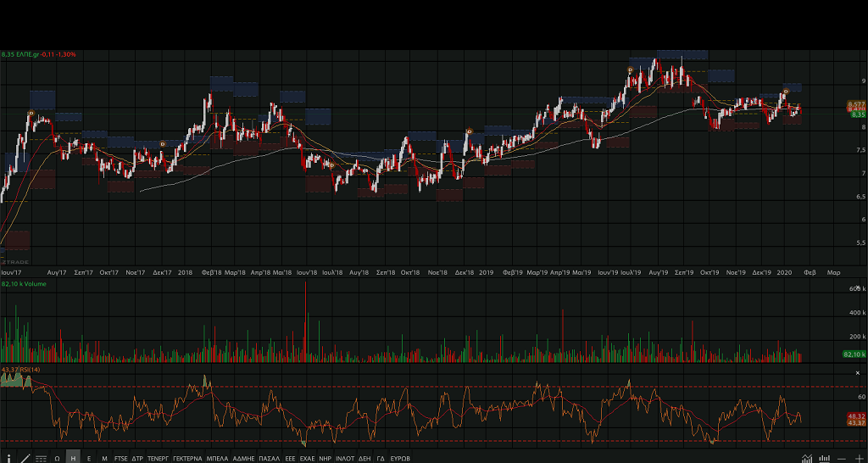The image size is (868, 463).
Task: Click the dividend marker near Dec 2017
Action: (162, 144)
